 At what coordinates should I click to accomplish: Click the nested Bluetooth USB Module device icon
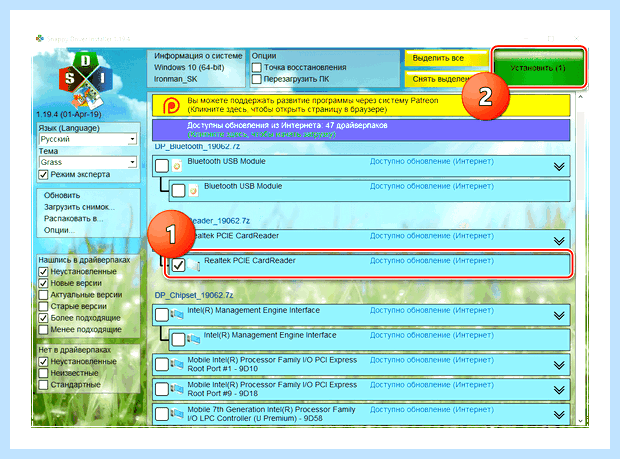(193, 191)
